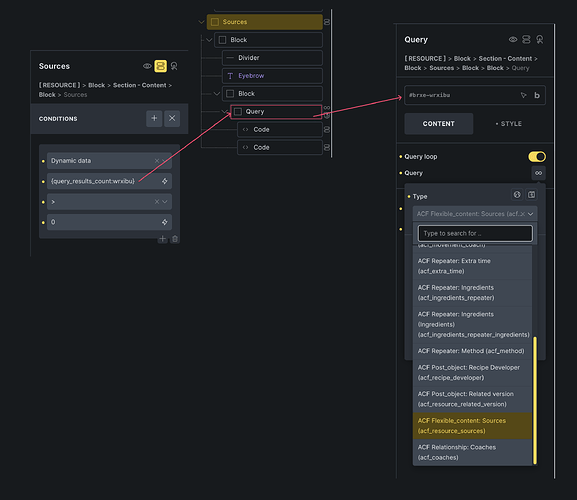Viewport: 577px width, 500px height.
Task: Delete the condition using trash icon
Action: coord(175,239)
